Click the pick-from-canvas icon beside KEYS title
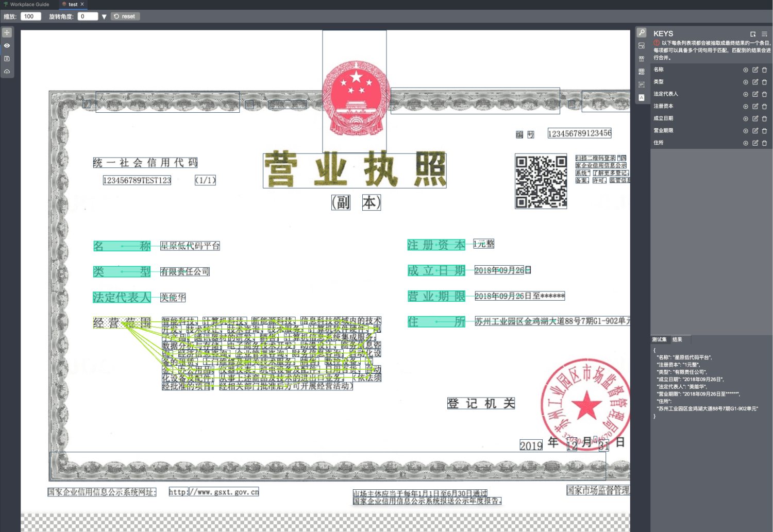 [753, 34]
